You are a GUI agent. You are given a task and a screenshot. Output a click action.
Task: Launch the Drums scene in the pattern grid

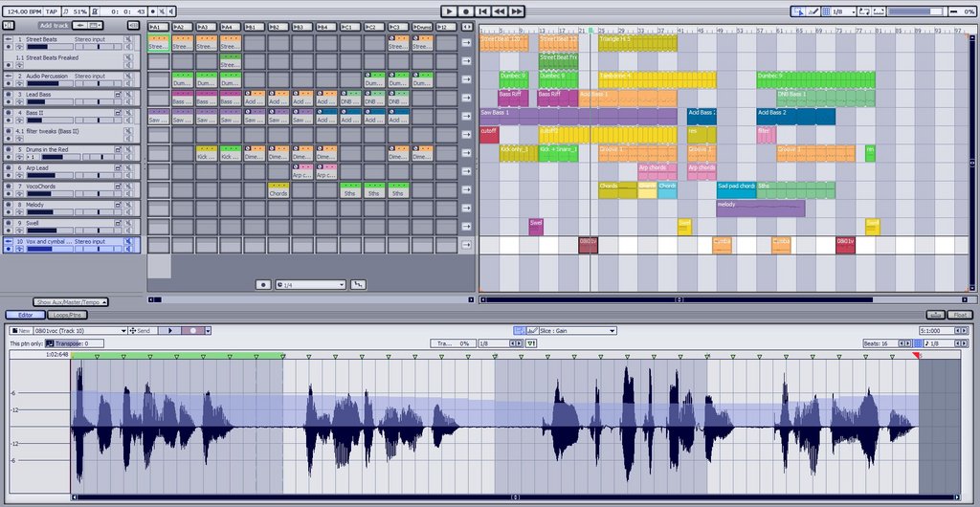pos(422,27)
